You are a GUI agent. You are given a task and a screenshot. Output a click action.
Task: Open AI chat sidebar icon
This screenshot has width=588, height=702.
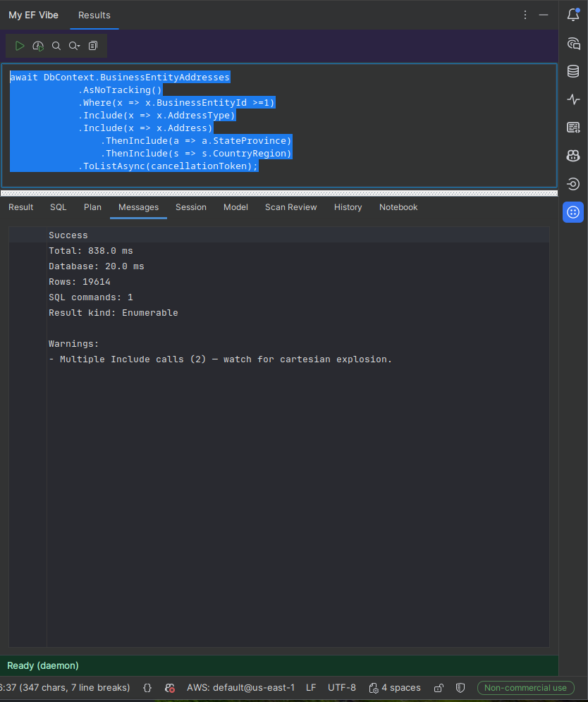[573, 43]
